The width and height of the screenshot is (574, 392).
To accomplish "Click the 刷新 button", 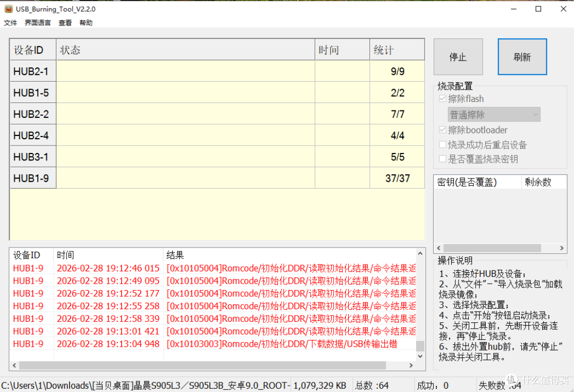I will tap(522, 57).
